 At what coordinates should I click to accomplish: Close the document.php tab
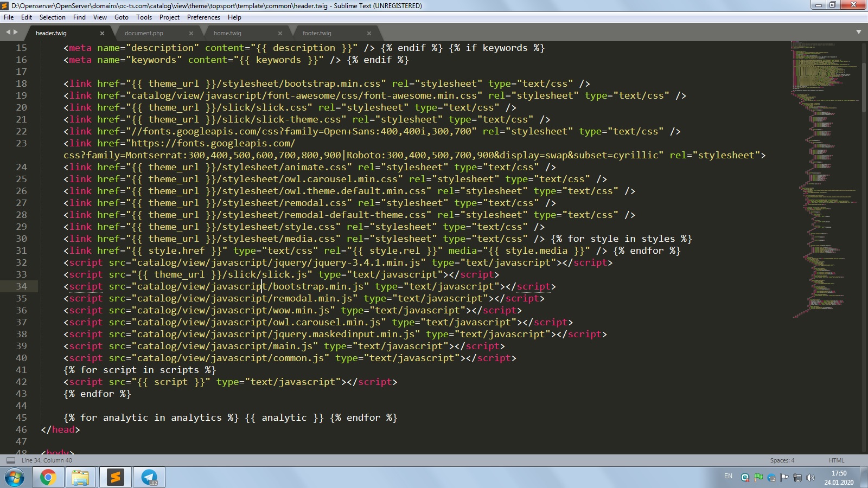[x=191, y=33]
